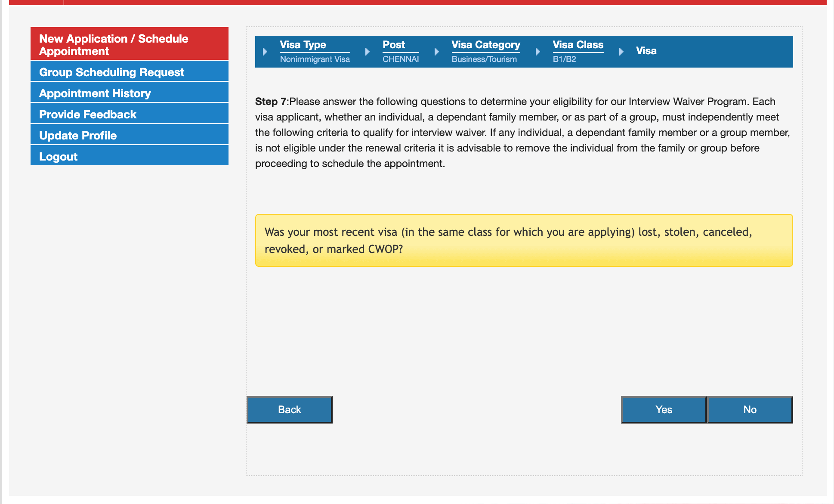Screen dimensions: 834x504
Task: Return to the Visa Class step
Action: [x=578, y=45]
